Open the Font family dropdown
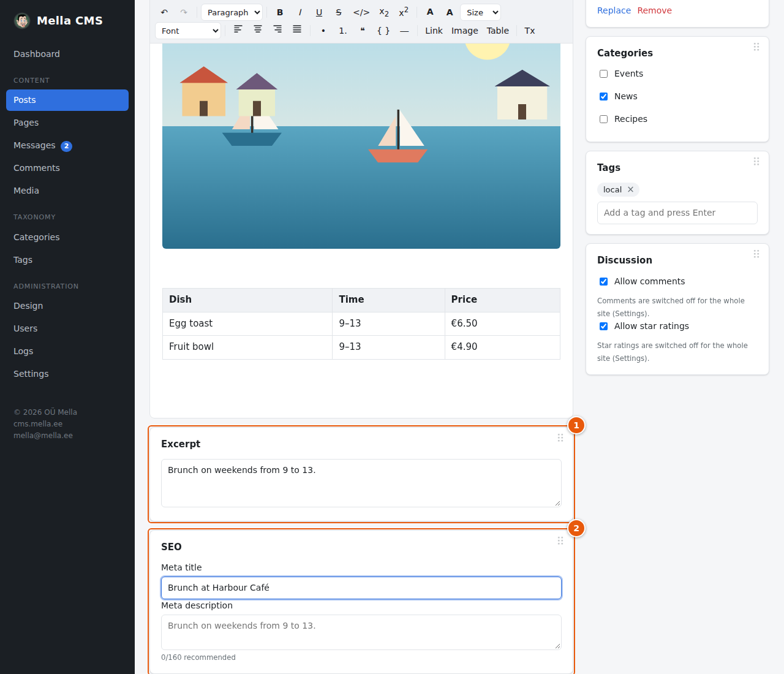This screenshot has width=784, height=674. [x=188, y=31]
